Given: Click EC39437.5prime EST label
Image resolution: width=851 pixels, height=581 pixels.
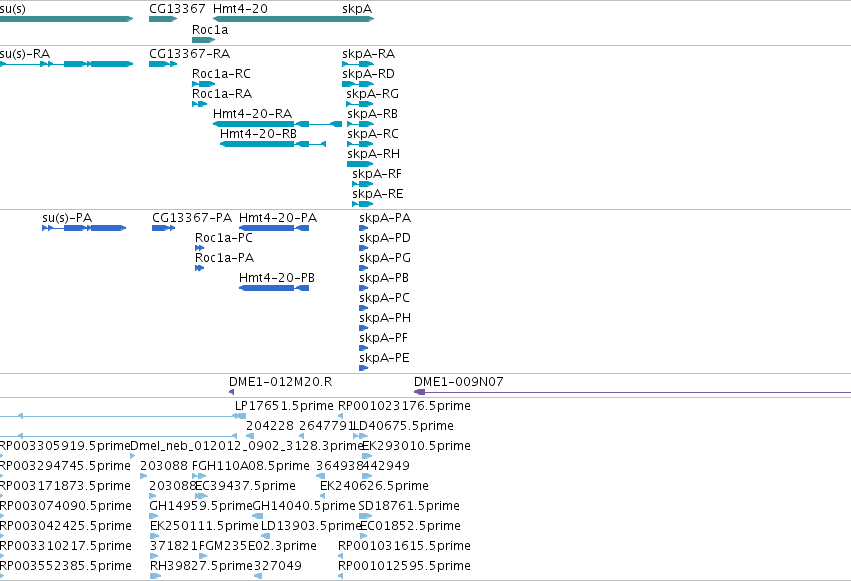Looking at the screenshot, I should point(245,487).
